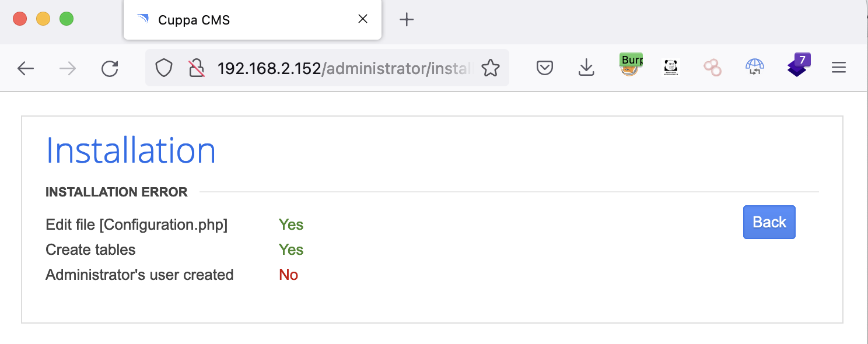Open the downloads panel
Image resolution: width=868 pixels, height=344 pixels.
pyautogui.click(x=586, y=69)
